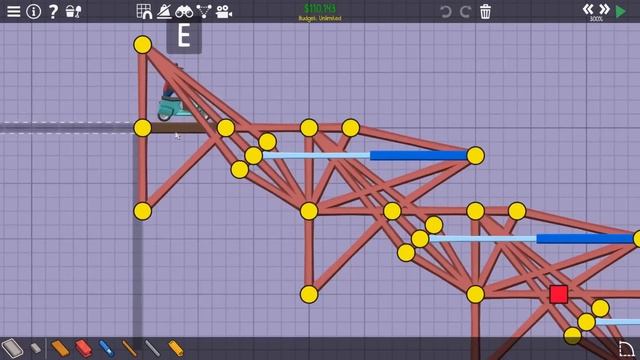640x360 pixels.
Task: Select the road material
Action: point(12,348)
